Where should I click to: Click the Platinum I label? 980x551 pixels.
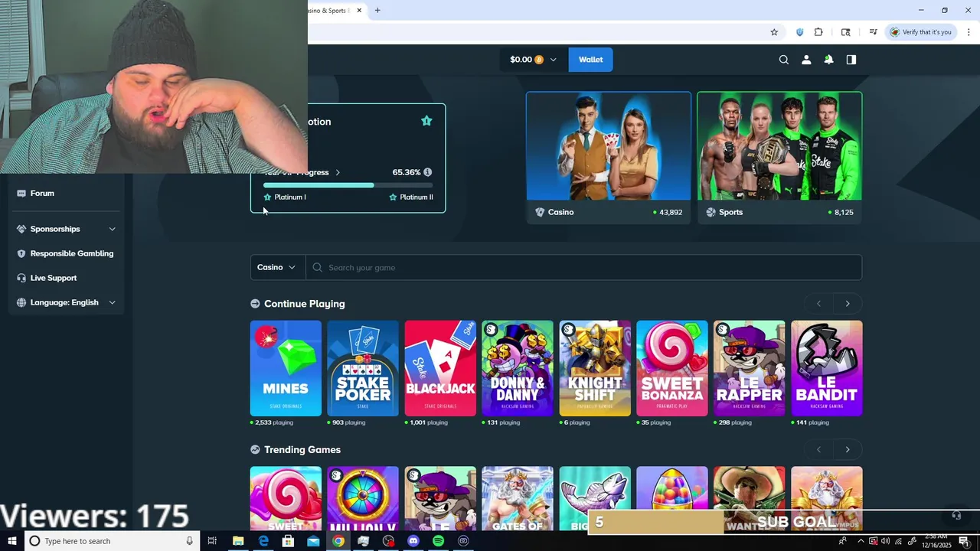click(x=290, y=197)
